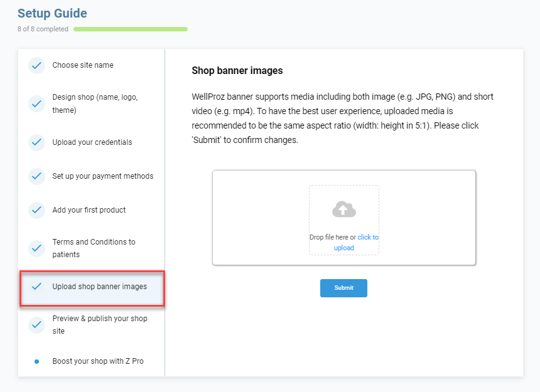540x392 pixels.
Task: Click the green setup progress bar
Action: click(131, 29)
